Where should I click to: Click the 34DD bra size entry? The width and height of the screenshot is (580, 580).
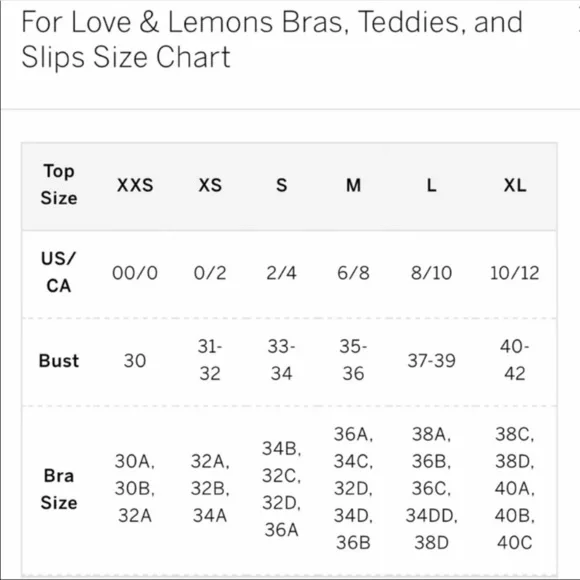point(431,516)
